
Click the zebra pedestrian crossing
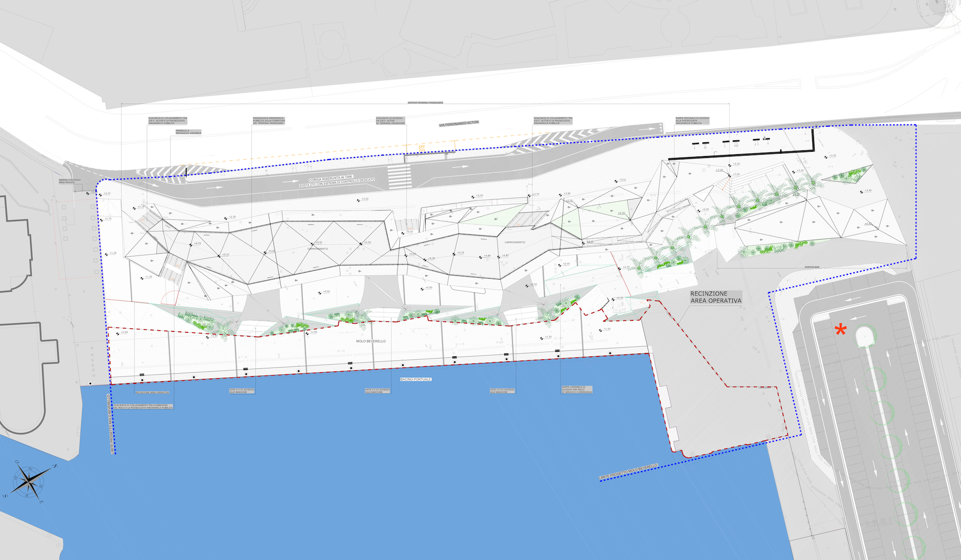[400, 177]
